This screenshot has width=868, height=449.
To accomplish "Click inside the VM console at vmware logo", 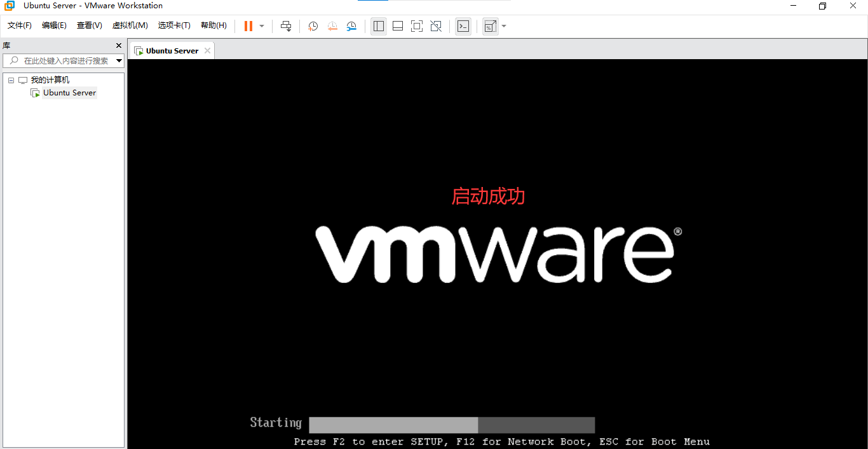I will pos(499,253).
